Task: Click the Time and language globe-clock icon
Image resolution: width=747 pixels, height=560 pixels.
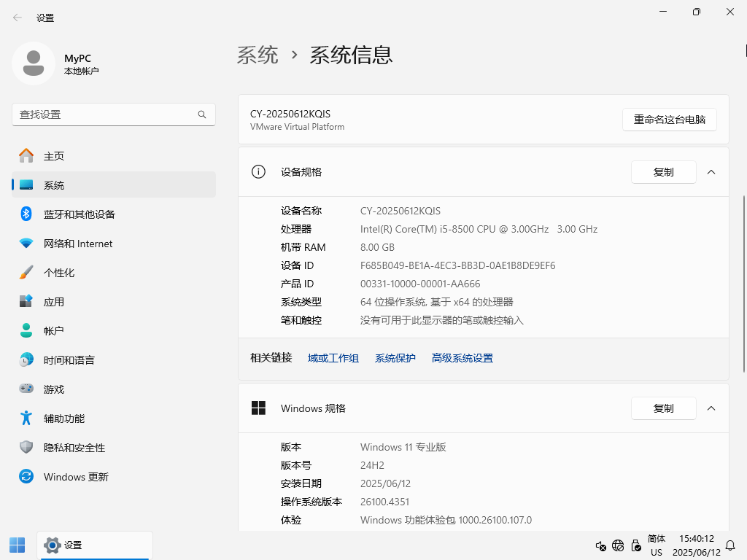Action: [26, 359]
